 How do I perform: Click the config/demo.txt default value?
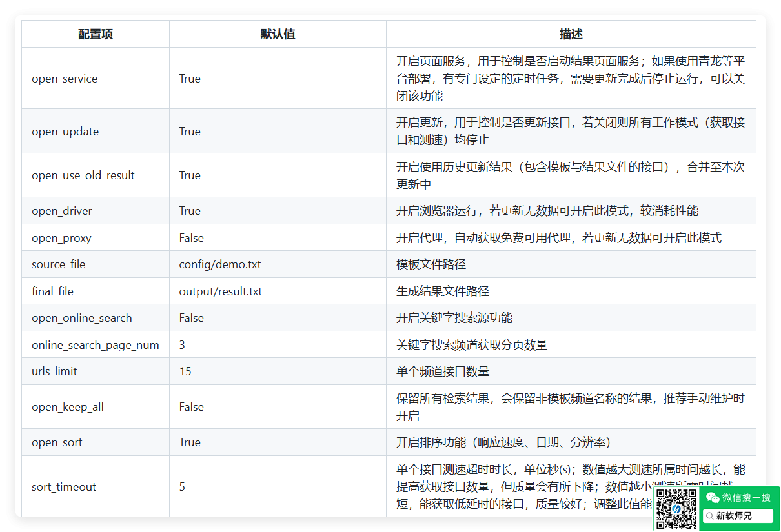point(220,264)
